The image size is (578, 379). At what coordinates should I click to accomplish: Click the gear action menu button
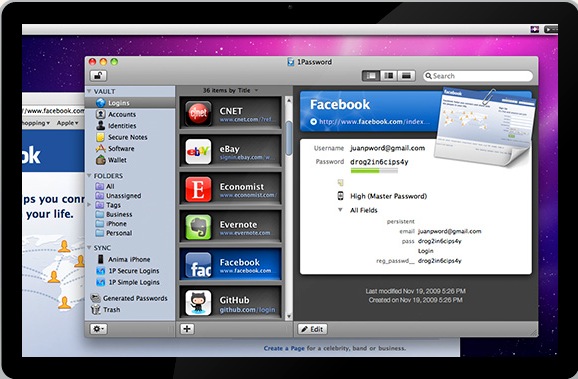pos(98,328)
